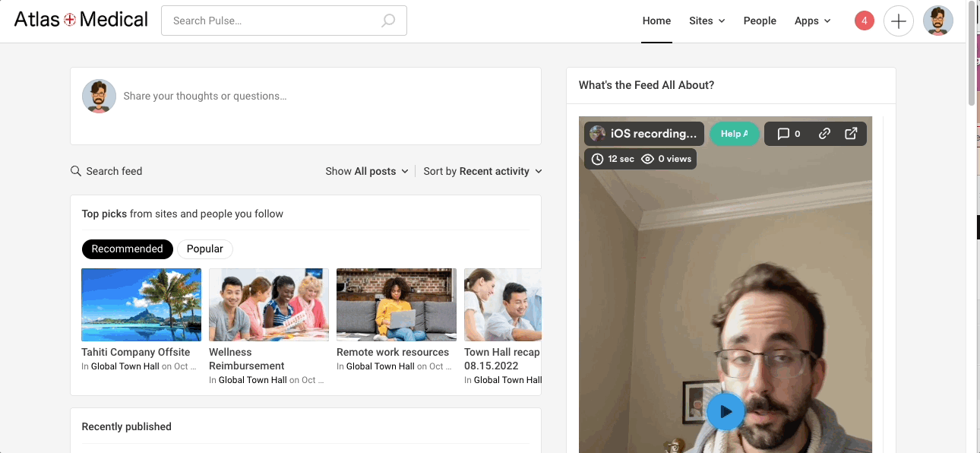Screen dimensions: 980x453
Task: Open the Wellness Reimbursement title link
Action: (x=247, y=359)
